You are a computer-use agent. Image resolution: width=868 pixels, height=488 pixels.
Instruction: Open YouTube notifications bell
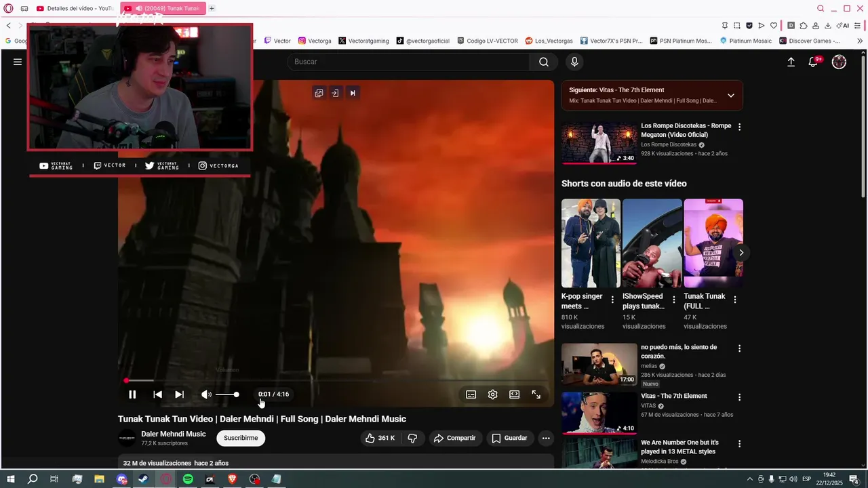(813, 62)
